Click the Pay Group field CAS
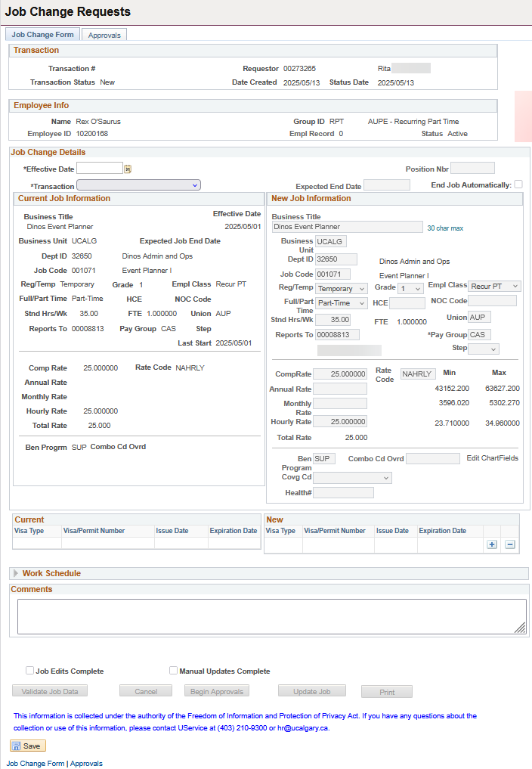This screenshot has height=769, width=532. tap(480, 334)
